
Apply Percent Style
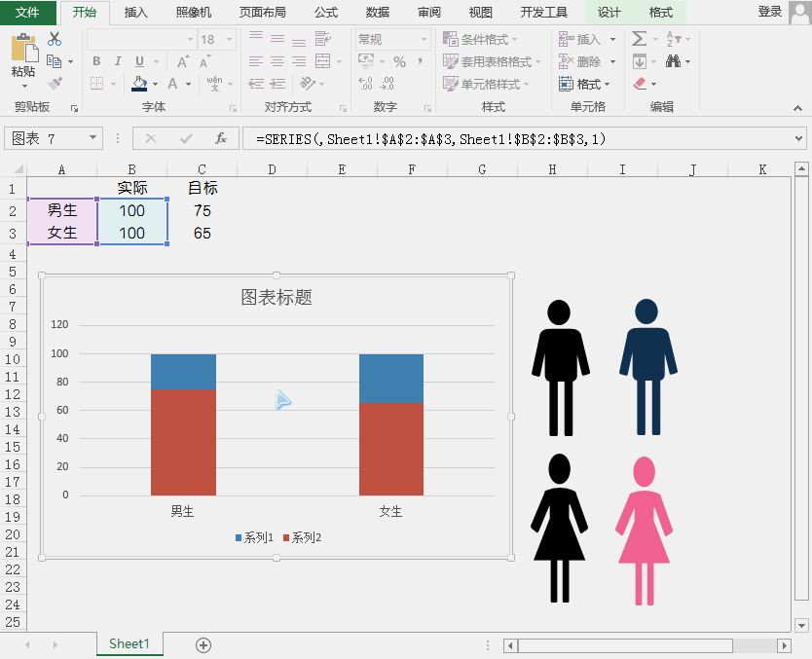[399, 62]
